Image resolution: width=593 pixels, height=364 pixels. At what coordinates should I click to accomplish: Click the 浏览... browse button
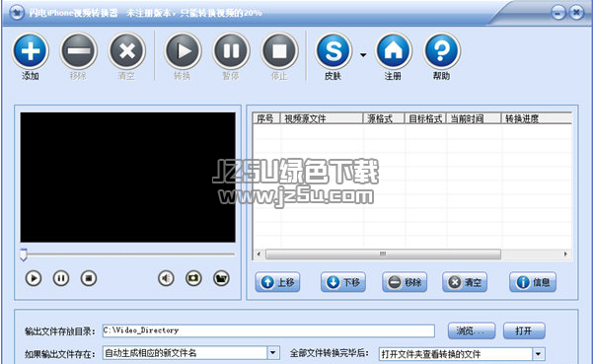[x=472, y=330]
